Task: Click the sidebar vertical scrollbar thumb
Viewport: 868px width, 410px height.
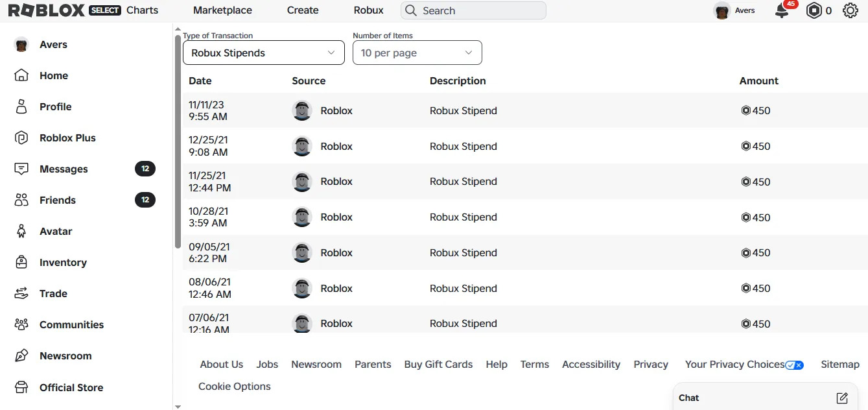Action: point(178,141)
